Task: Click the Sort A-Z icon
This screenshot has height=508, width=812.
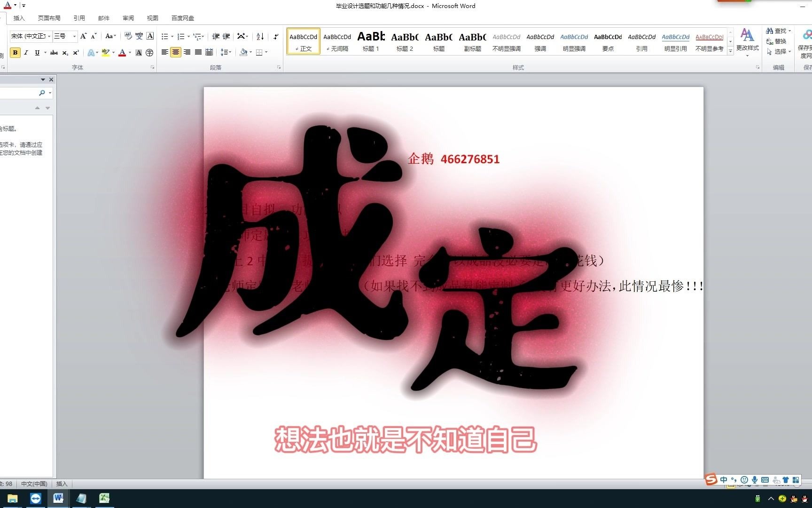Action: (260, 36)
